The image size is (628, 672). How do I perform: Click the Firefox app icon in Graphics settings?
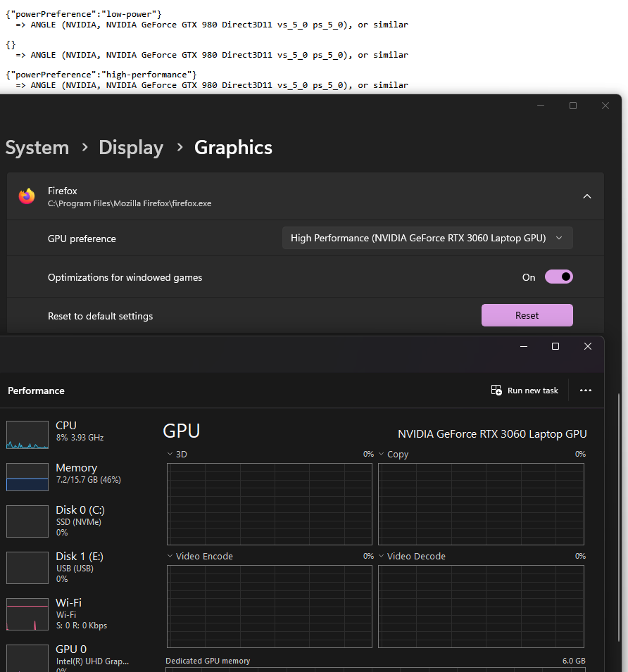[x=27, y=196]
